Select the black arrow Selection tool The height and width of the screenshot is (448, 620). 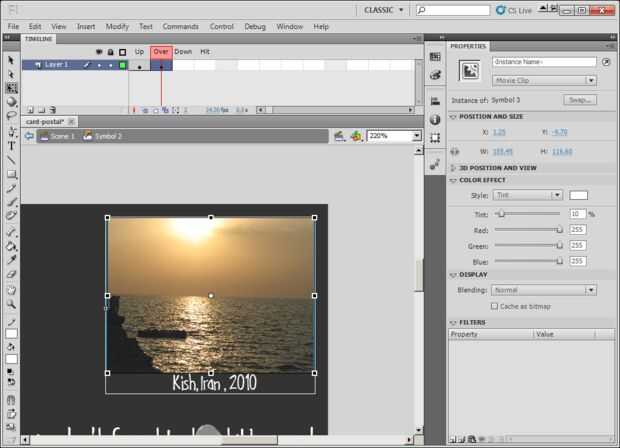(x=11, y=59)
